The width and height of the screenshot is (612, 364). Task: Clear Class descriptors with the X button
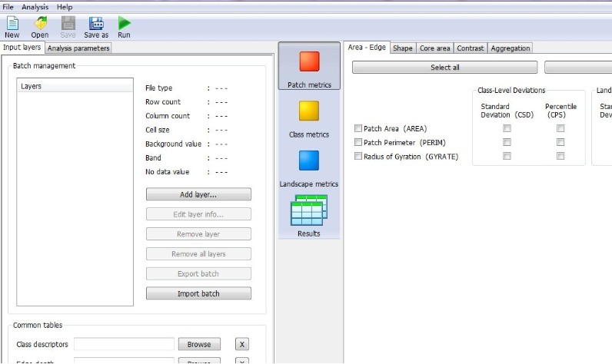(x=242, y=344)
